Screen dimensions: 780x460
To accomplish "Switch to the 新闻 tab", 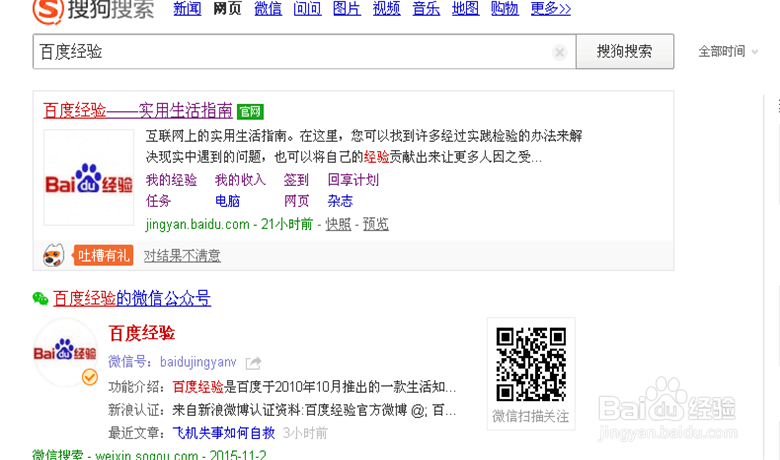I will [x=187, y=8].
